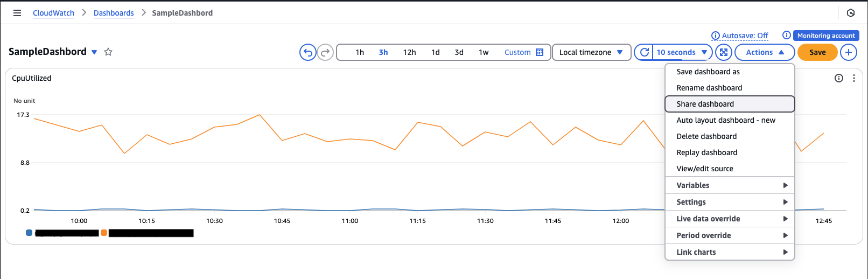Set time range to 1h
Image resolution: width=868 pixels, height=279 pixels.
[x=360, y=52]
